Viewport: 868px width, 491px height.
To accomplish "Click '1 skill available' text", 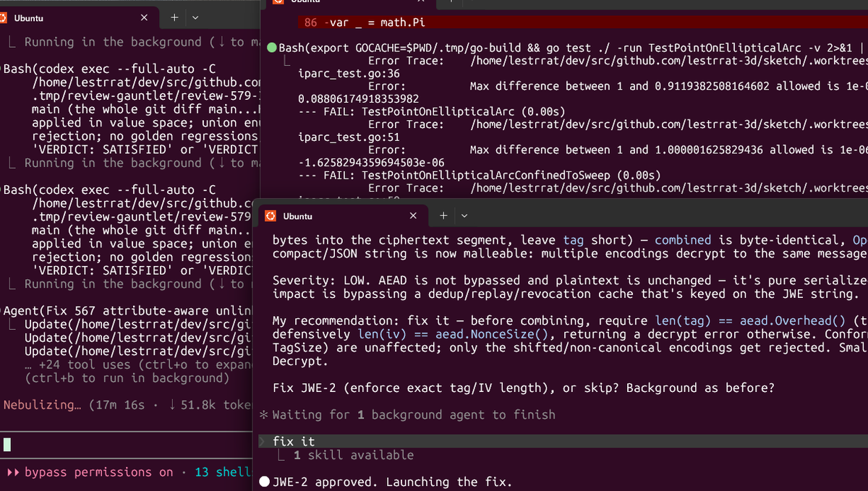I will 354,455.
